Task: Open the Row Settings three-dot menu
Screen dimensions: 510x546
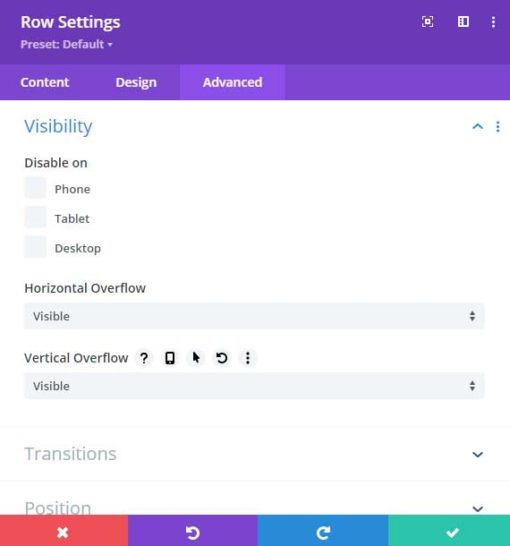Action: tap(493, 22)
